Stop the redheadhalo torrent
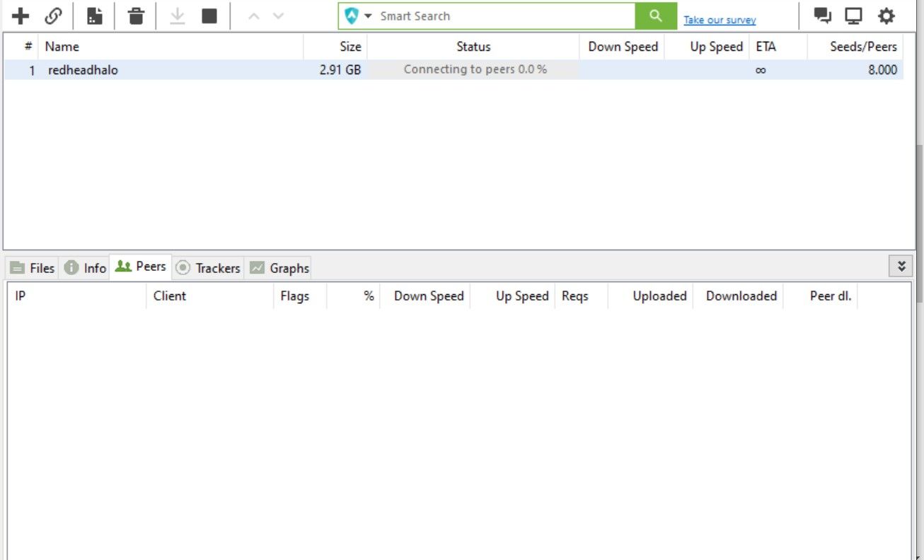Screen dimensions: 924x560 [x=209, y=15]
